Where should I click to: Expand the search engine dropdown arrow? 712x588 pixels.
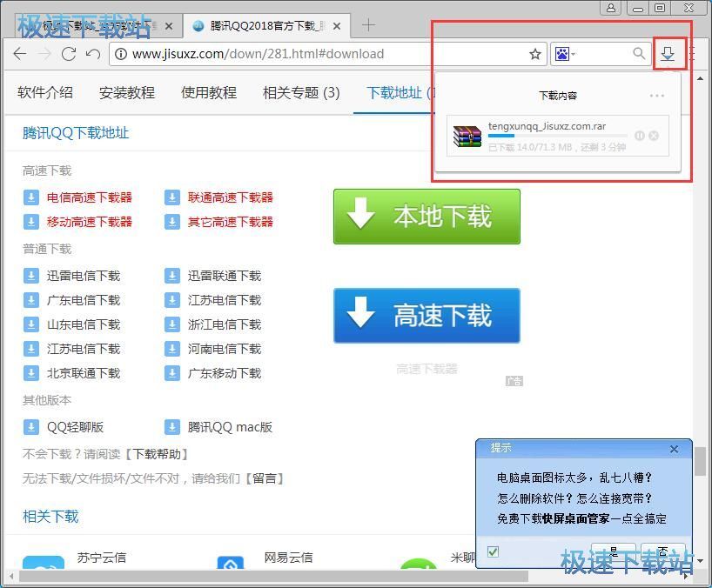tap(573, 55)
